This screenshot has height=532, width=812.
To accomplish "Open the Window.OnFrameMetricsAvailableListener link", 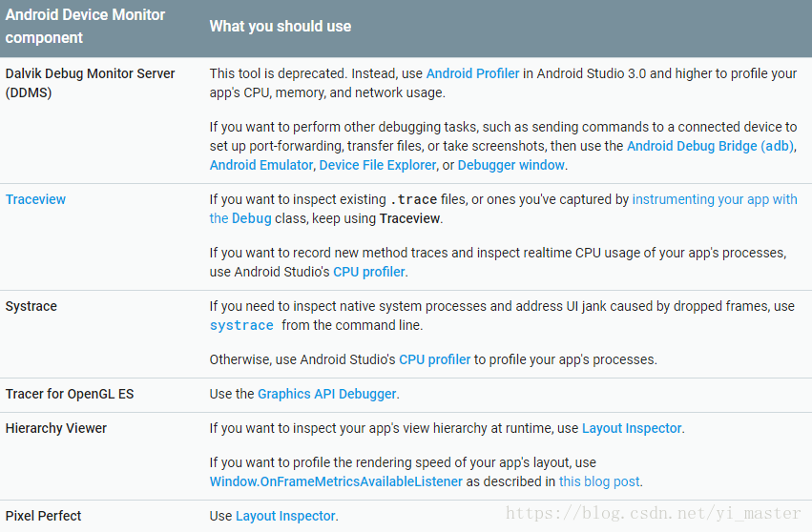I will [x=336, y=481].
